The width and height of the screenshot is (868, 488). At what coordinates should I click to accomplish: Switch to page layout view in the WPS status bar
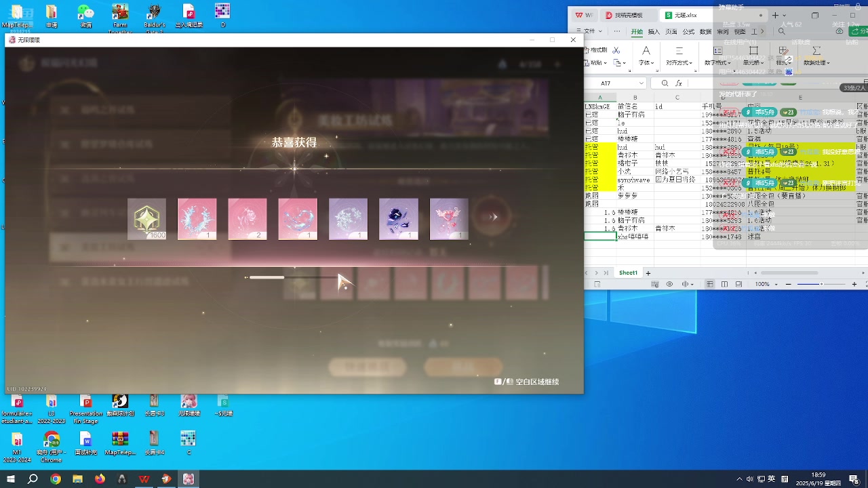724,284
